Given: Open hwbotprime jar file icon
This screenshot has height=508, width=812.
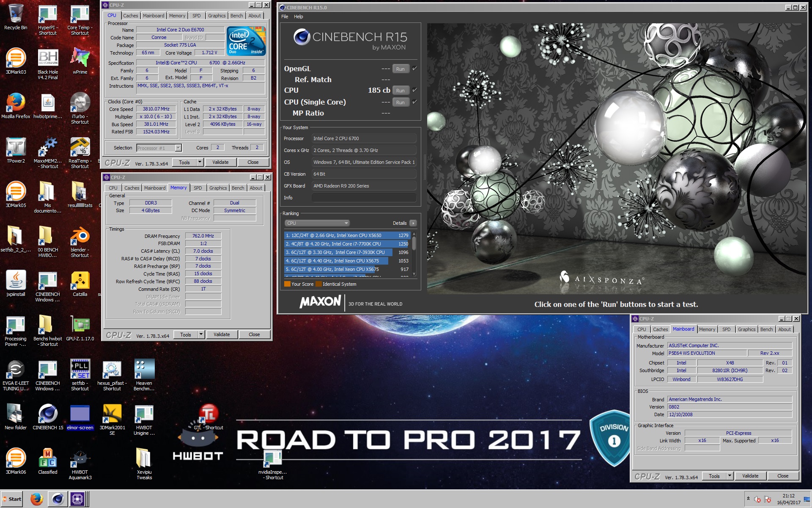Looking at the screenshot, I should (48, 102).
